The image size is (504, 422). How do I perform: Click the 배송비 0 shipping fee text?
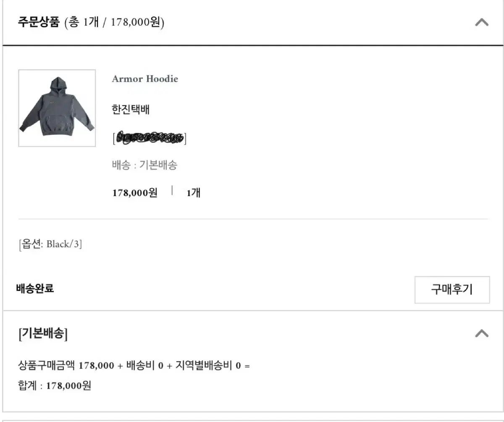(144, 365)
